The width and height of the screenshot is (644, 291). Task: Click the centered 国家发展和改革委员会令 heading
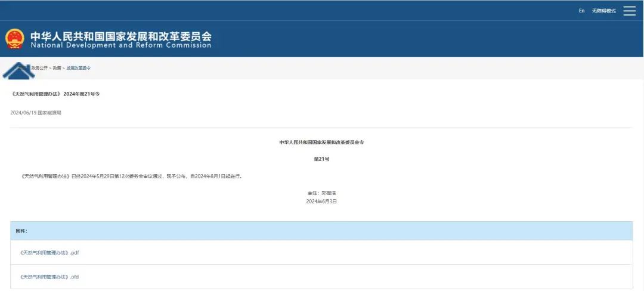pyautogui.click(x=321, y=143)
